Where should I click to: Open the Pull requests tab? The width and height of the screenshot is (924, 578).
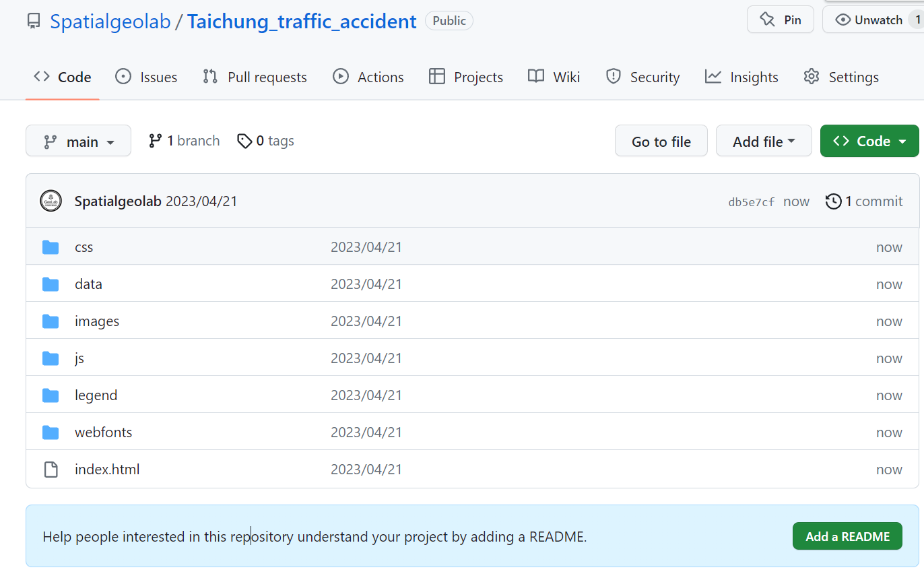point(255,77)
